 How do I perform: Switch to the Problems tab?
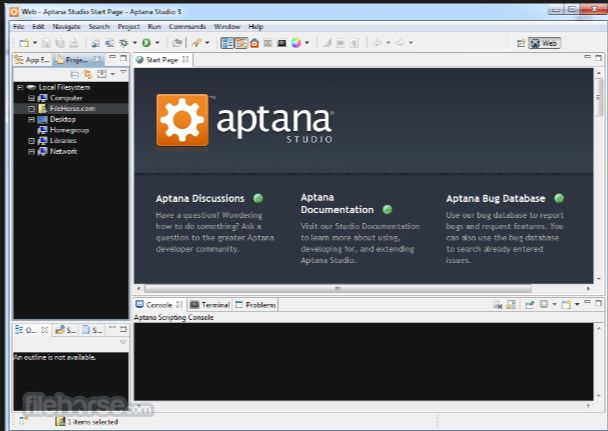(256, 305)
